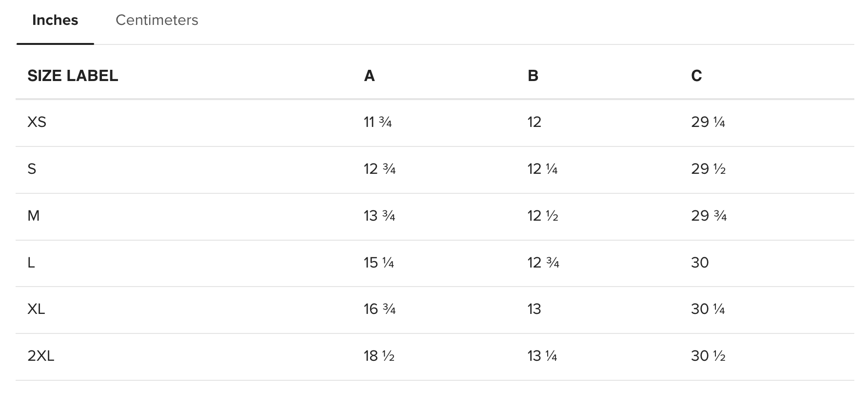Select the S size row label
The width and height of the screenshot is (868, 413).
[32, 169]
